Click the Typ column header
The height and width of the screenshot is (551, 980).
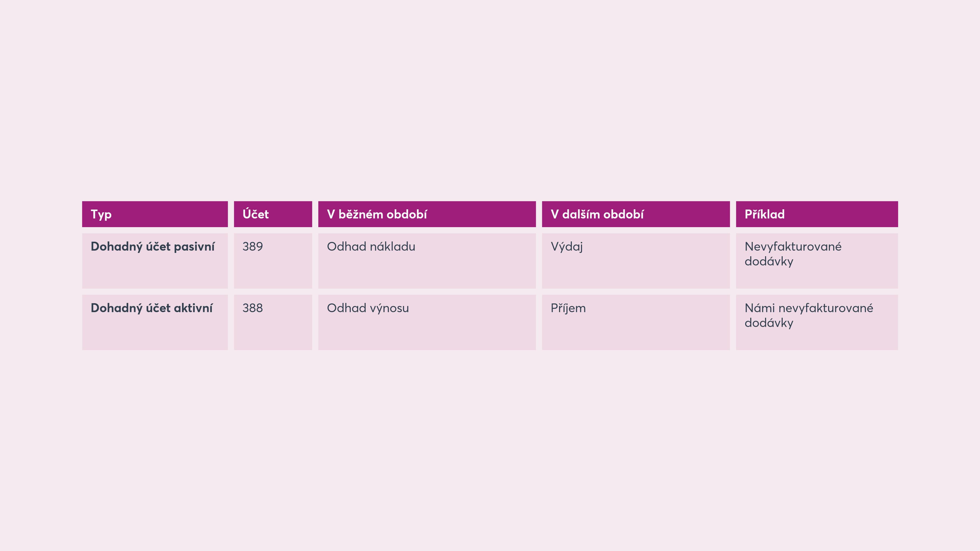(155, 214)
